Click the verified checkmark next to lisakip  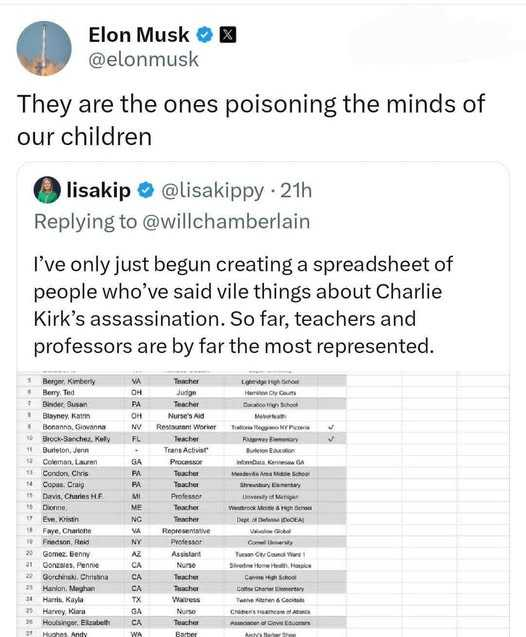coord(146,190)
